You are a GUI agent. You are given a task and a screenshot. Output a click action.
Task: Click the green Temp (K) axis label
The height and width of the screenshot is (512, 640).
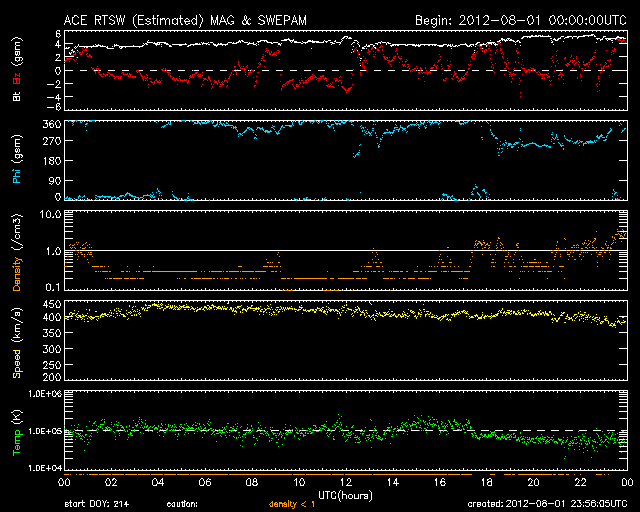coord(15,433)
